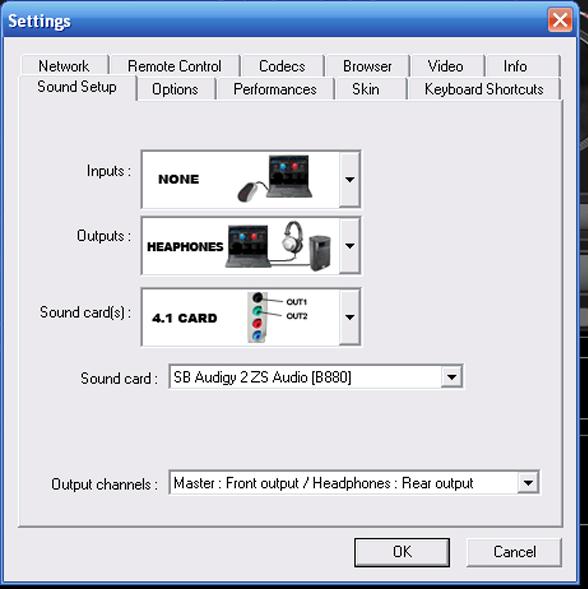588x589 pixels.
Task: Open the SB Audigy 2 ZS sound card list
Action: tap(451, 376)
